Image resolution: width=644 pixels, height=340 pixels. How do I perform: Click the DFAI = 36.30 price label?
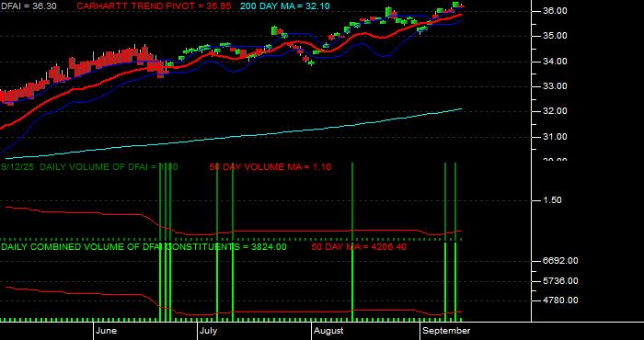point(29,6)
